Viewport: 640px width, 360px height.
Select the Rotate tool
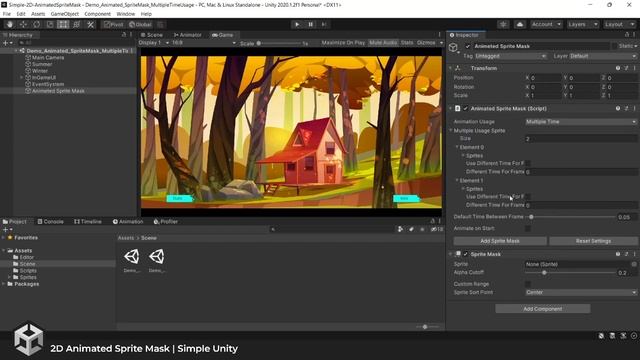click(x=37, y=24)
